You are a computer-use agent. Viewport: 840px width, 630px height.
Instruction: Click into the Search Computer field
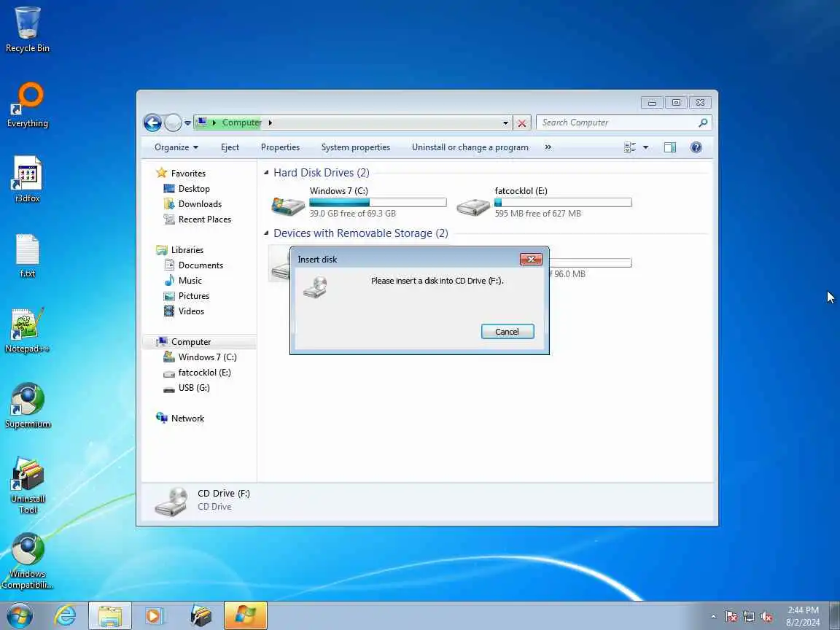pos(616,122)
